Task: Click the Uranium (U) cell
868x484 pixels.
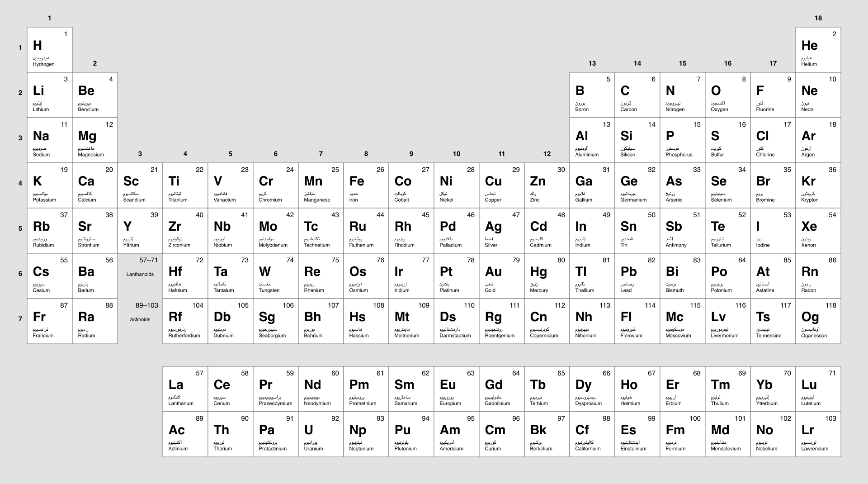Action: [x=321, y=434]
